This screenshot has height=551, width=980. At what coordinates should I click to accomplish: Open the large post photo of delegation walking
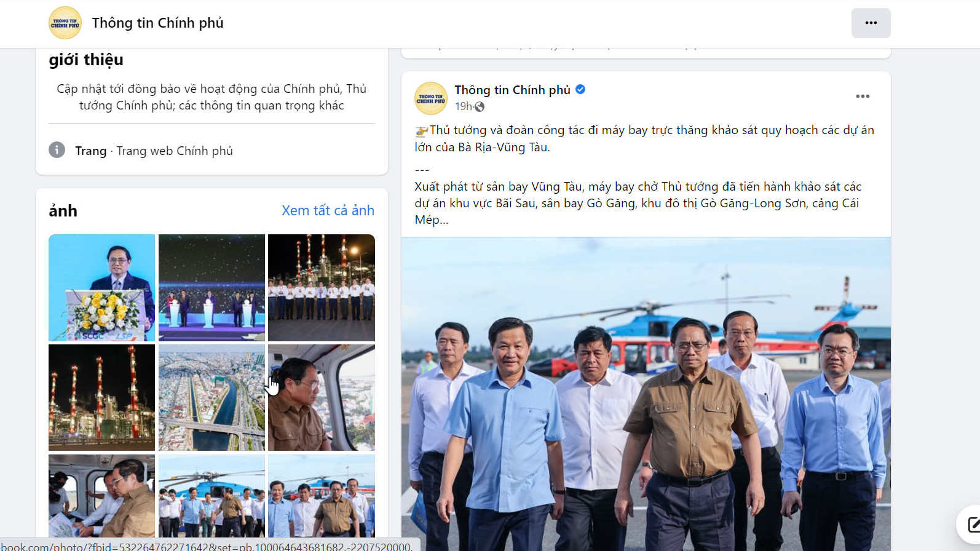pyautogui.click(x=646, y=394)
